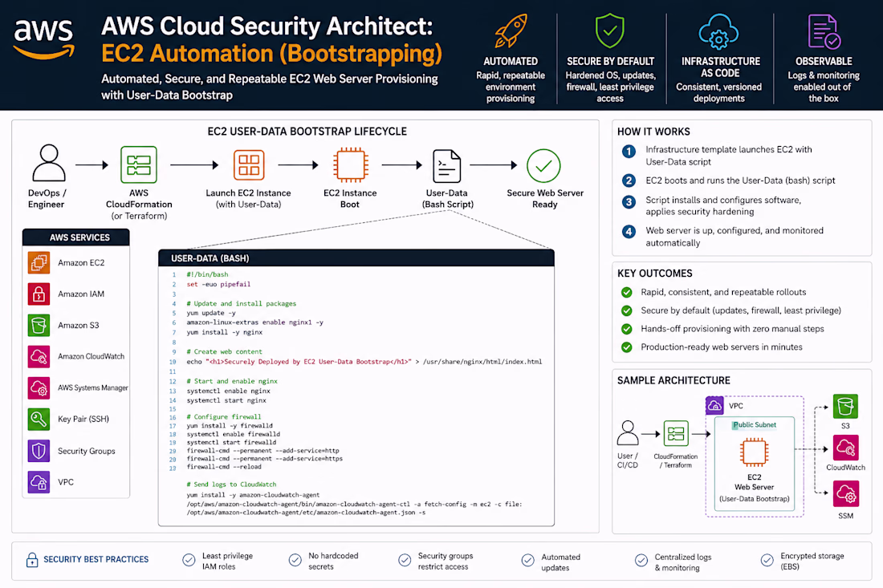883x588 pixels.
Task: Click the lock icon beside SECURITY BEST PRACTICES
Action: coord(32,560)
